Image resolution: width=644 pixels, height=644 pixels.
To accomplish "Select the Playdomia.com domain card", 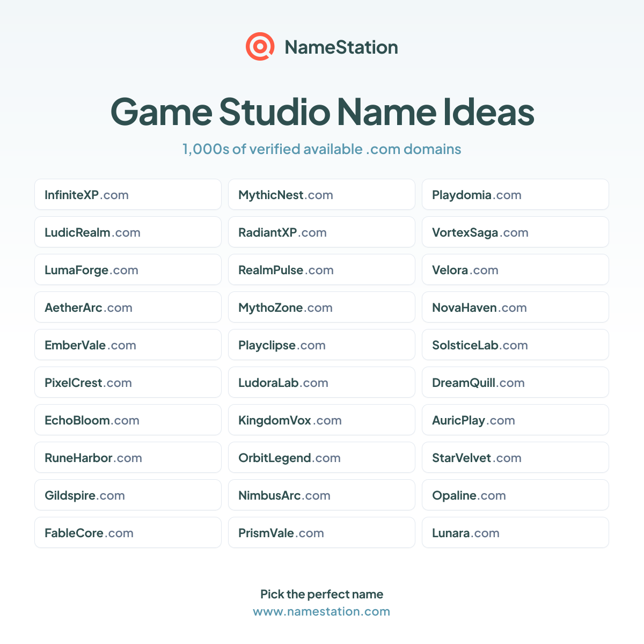I will click(x=516, y=194).
